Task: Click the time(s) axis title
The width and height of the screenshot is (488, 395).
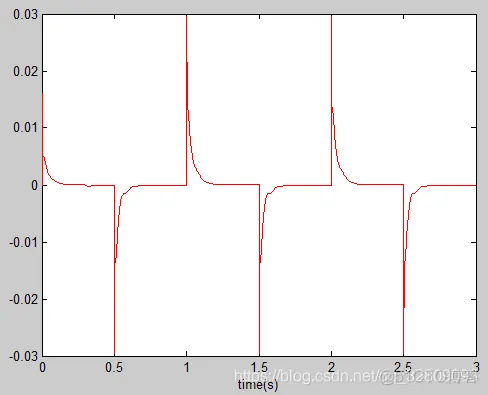Action: [258, 385]
